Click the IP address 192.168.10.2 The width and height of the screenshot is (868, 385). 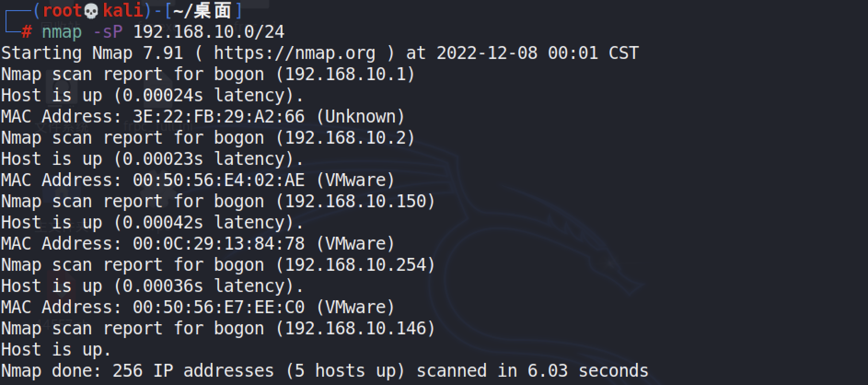346,138
